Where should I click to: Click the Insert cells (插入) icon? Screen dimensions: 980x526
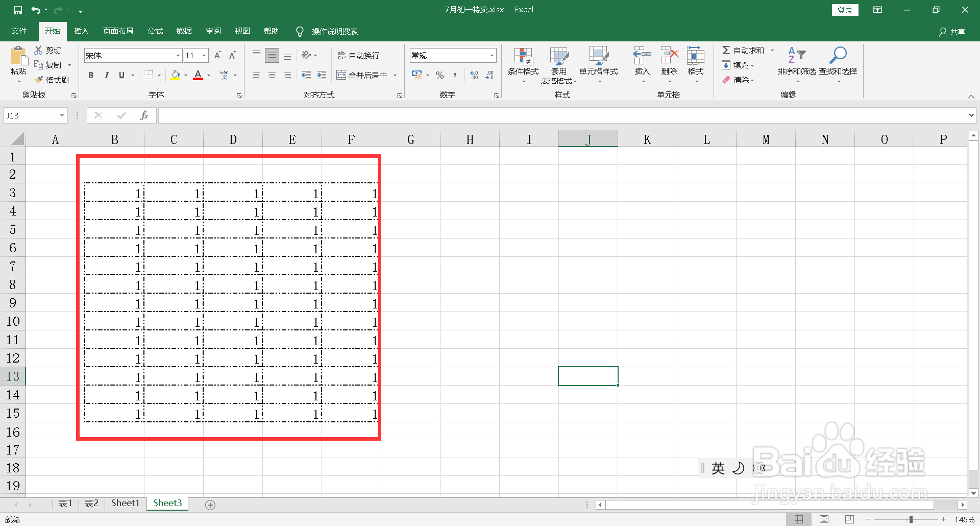point(642,55)
